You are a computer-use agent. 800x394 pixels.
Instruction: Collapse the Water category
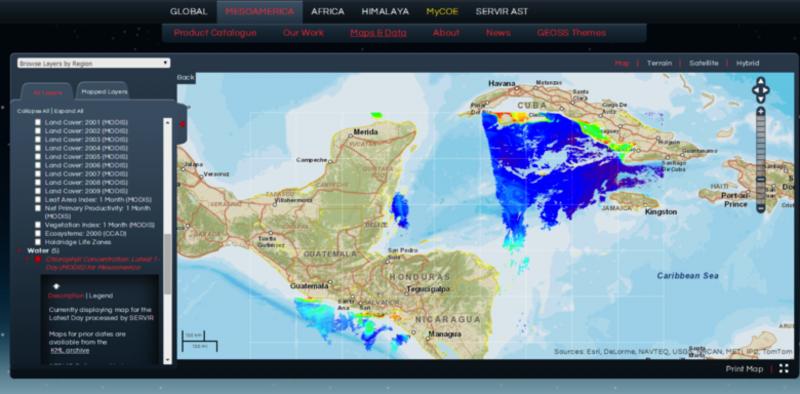pos(20,251)
